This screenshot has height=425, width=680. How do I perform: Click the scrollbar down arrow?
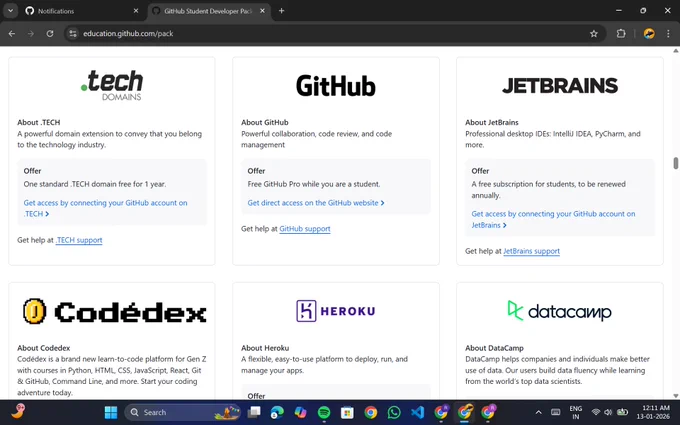676,396
